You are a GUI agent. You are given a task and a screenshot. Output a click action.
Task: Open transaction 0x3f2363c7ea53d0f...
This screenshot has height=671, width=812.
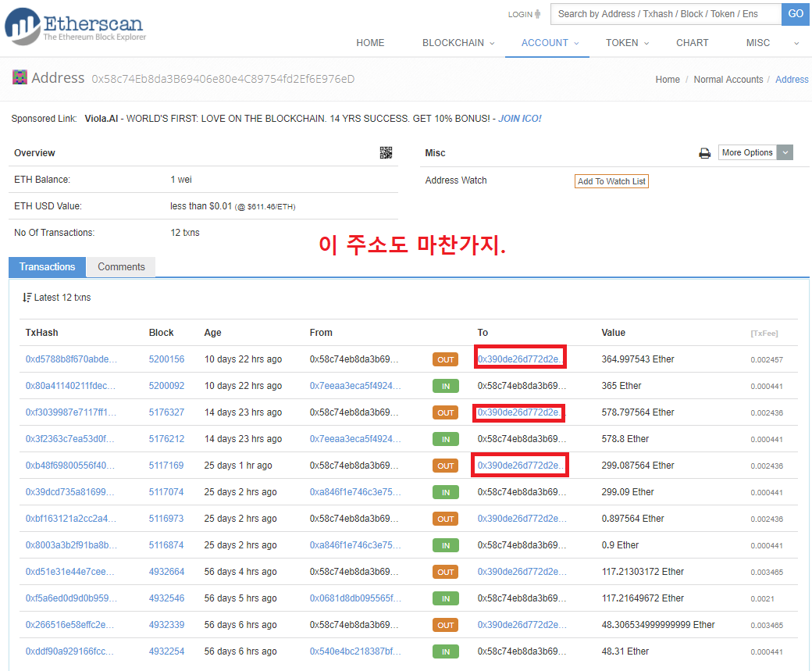70,439
